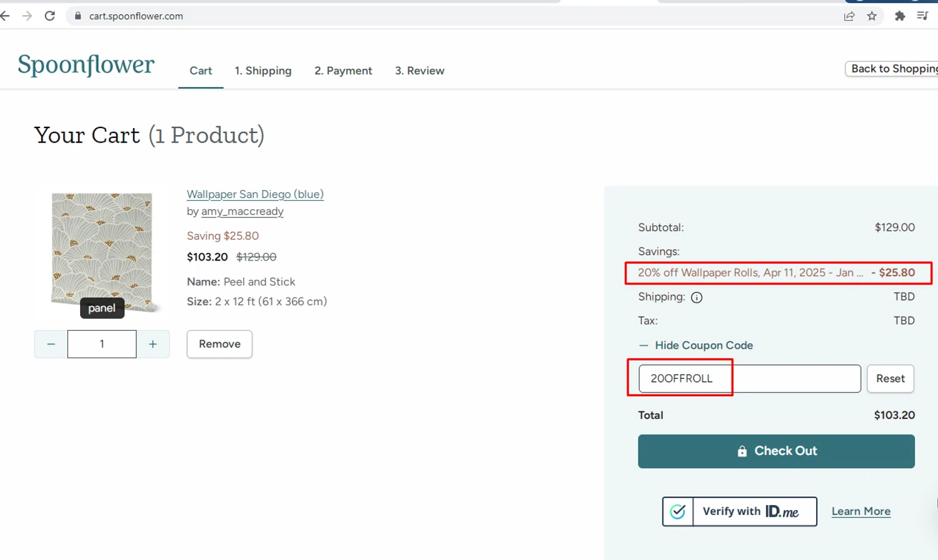Viewport: 938px width, 560px height.
Task: Reset the coupon code
Action: 890,379
